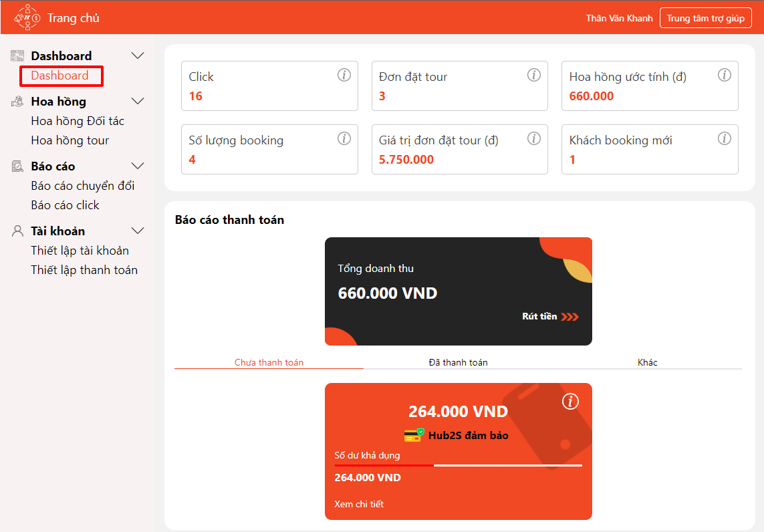Collapse the Hoa hồng sidebar section
This screenshot has width=764, height=532.
coord(138,101)
